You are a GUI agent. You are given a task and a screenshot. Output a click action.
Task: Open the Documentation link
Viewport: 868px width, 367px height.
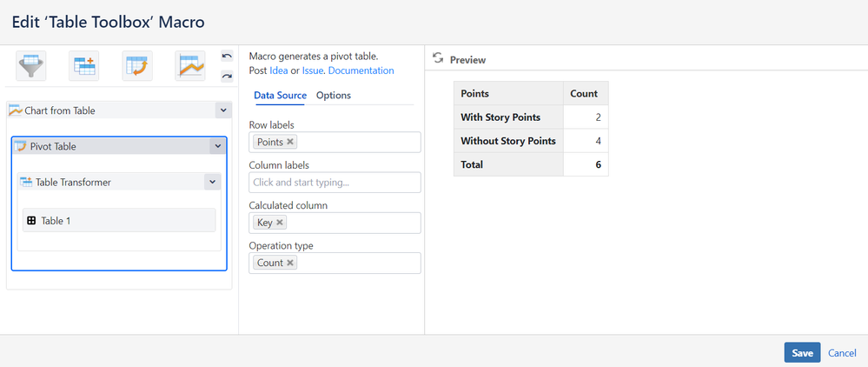361,70
